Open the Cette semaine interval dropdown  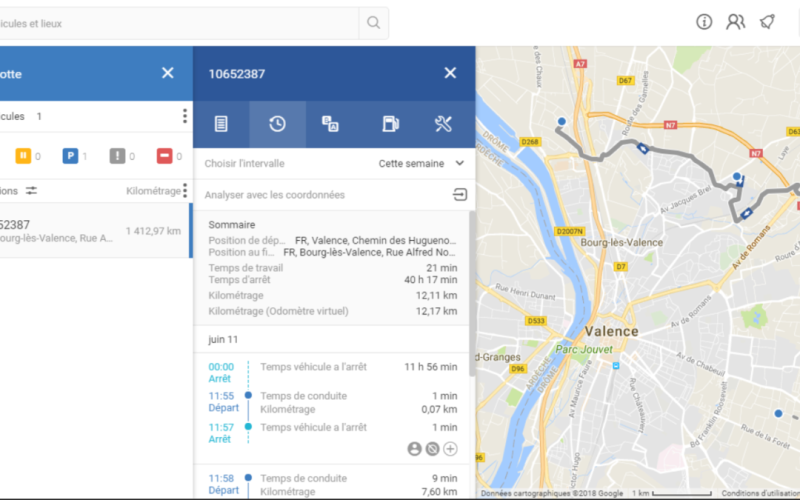coord(421,164)
